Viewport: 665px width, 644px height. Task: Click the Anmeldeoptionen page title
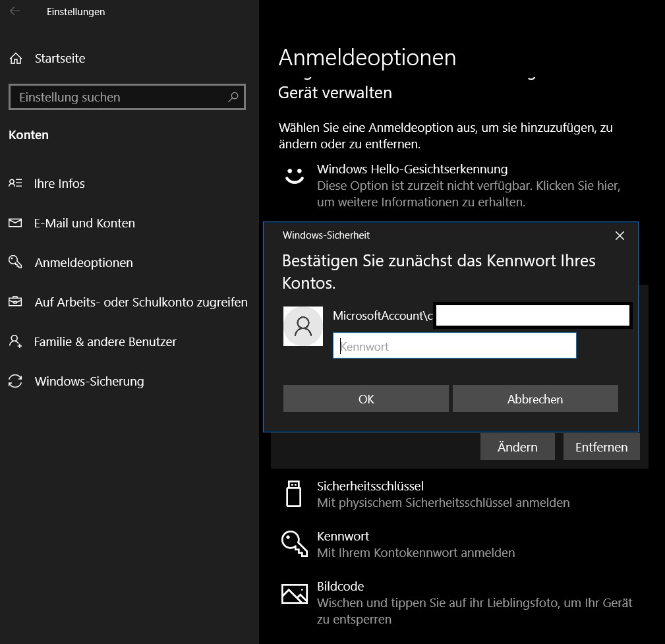[x=367, y=57]
